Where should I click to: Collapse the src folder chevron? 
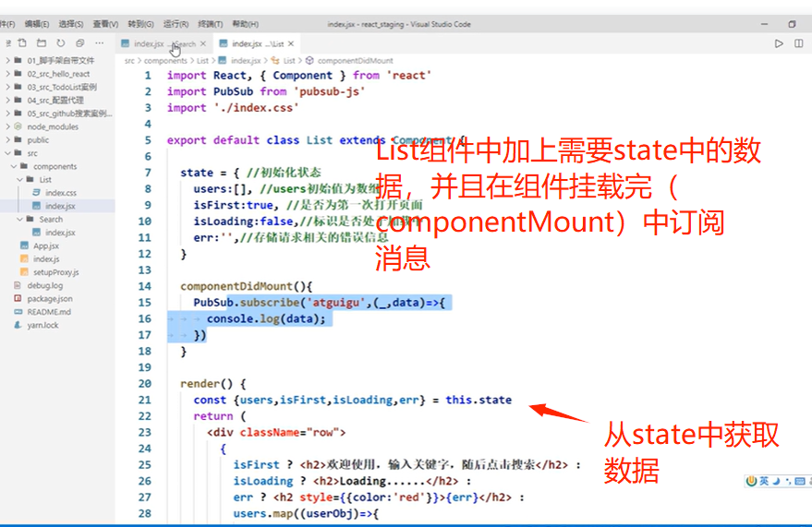[x=7, y=153]
